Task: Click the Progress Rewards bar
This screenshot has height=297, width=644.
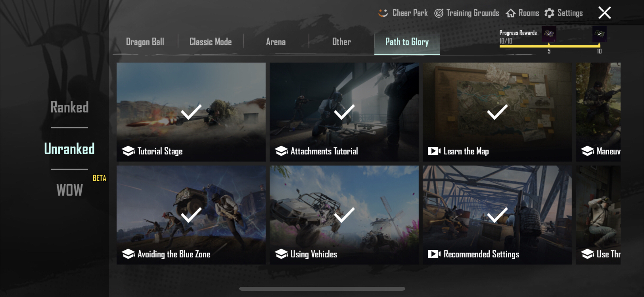Action: point(550,46)
